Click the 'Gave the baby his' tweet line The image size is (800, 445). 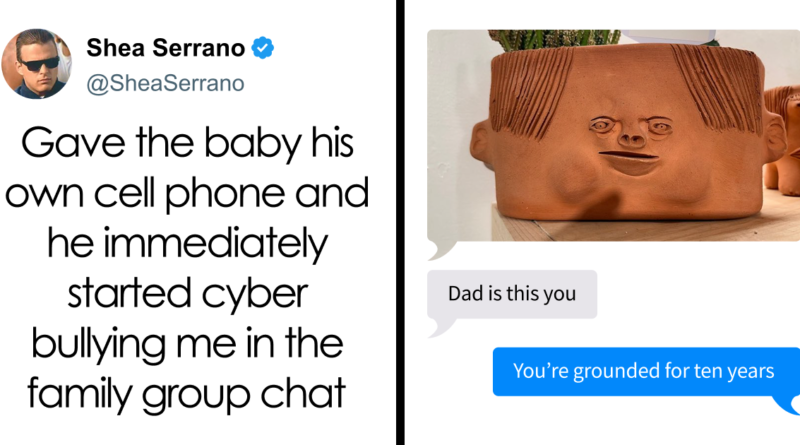[x=187, y=143]
